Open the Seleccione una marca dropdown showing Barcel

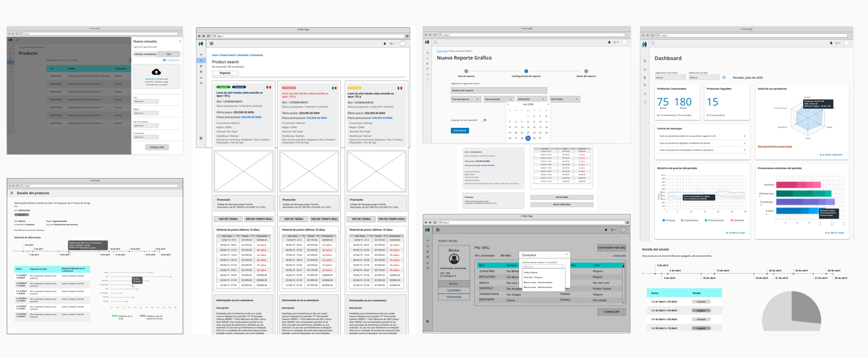click(x=670, y=78)
